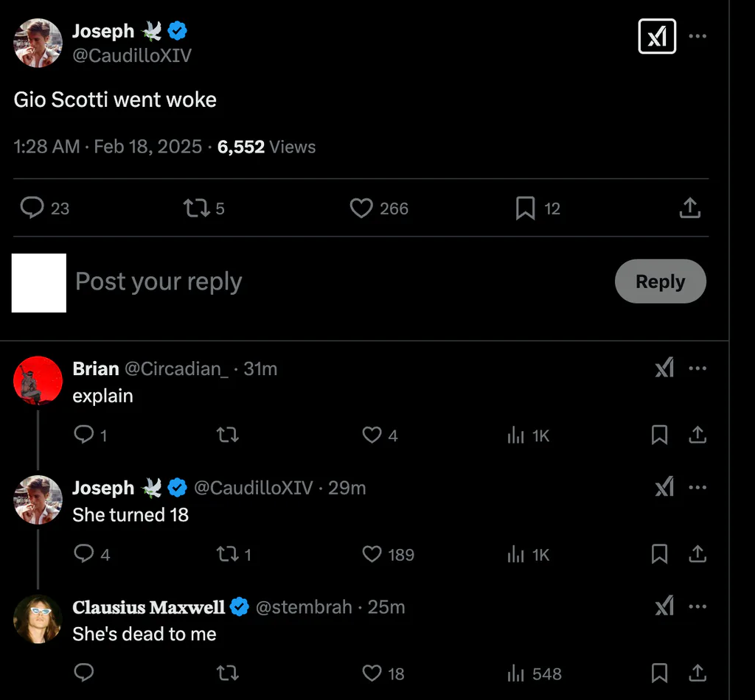This screenshot has width=755, height=700.
Task: Bookmark Clausius Maxwell's reply
Action: [659, 673]
